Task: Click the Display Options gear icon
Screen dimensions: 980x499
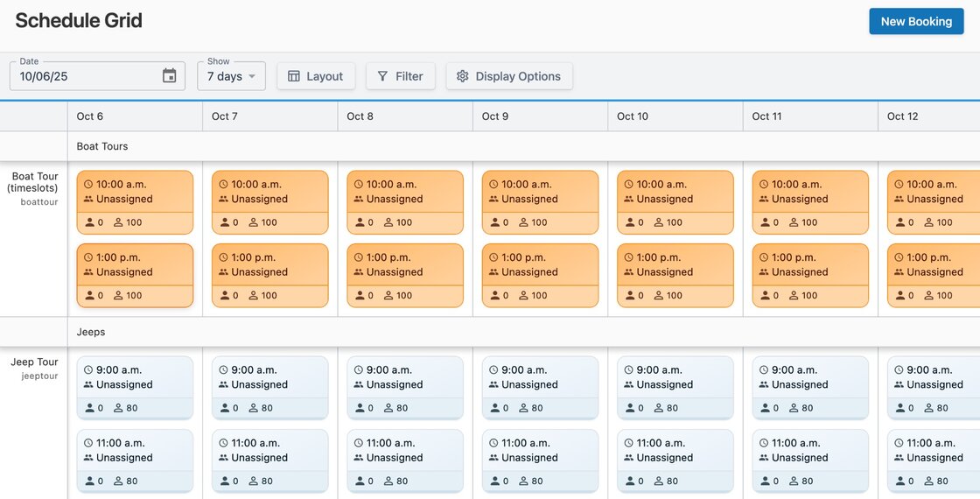Action: click(x=463, y=77)
